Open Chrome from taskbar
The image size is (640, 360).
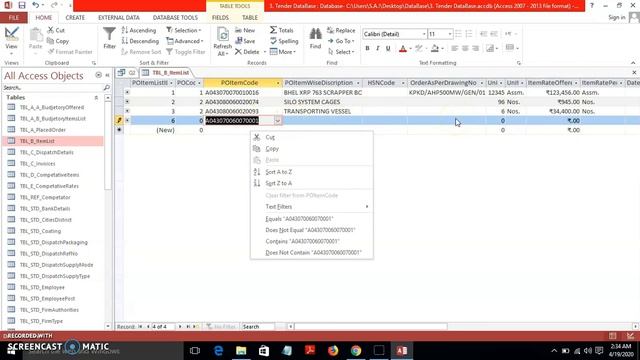click(x=356, y=351)
